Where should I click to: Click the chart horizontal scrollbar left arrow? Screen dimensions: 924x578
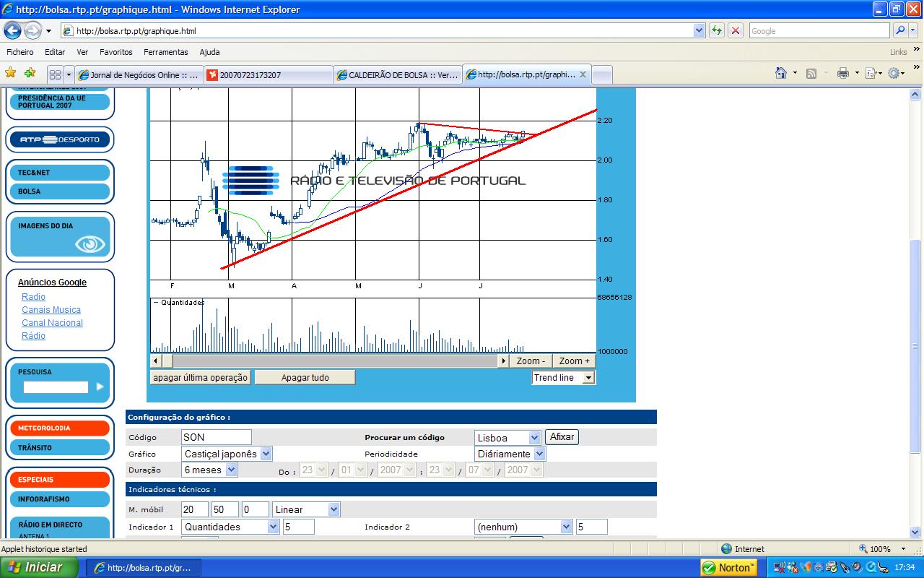[x=156, y=361]
